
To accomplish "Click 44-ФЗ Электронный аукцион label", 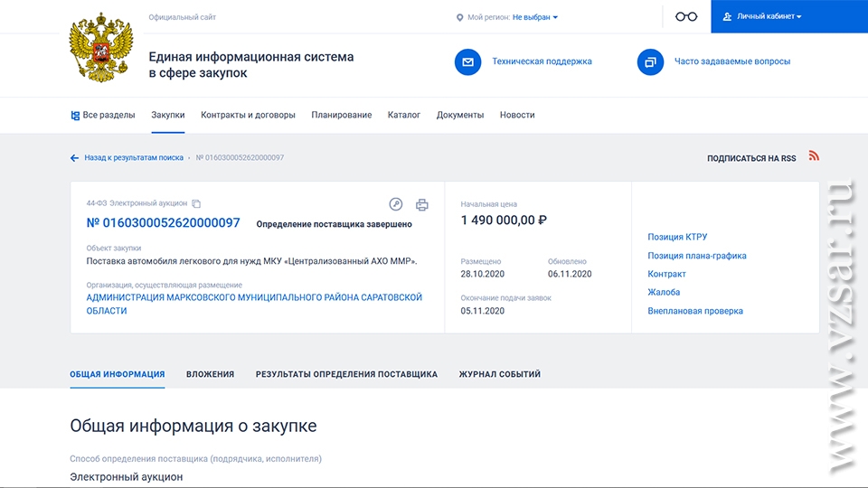I will click(137, 203).
